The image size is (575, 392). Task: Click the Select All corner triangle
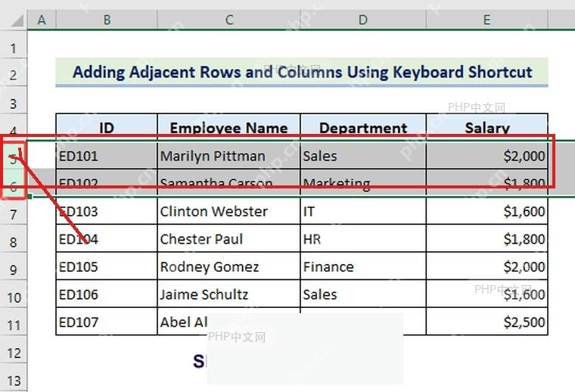tap(17, 20)
